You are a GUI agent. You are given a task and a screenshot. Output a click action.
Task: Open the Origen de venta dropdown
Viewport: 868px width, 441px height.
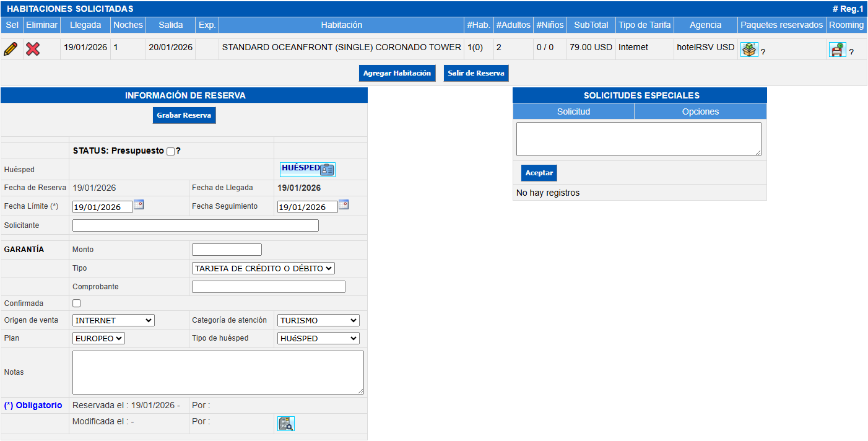pos(113,320)
